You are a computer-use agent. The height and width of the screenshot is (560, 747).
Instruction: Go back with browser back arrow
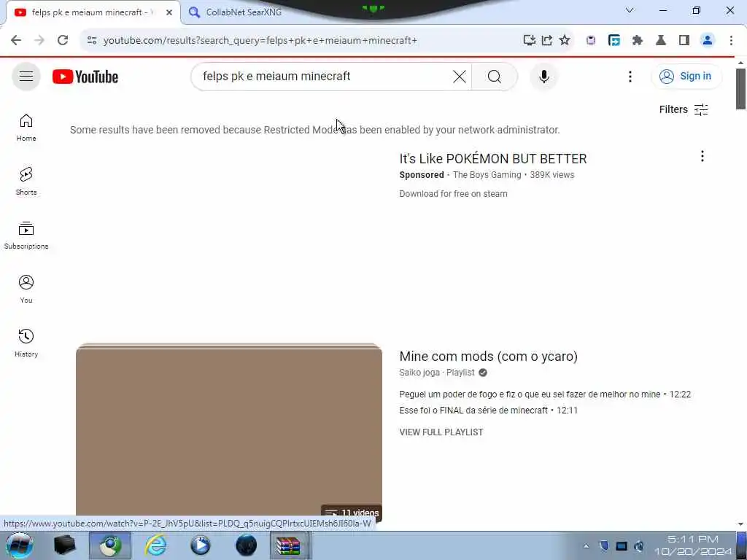(16, 41)
